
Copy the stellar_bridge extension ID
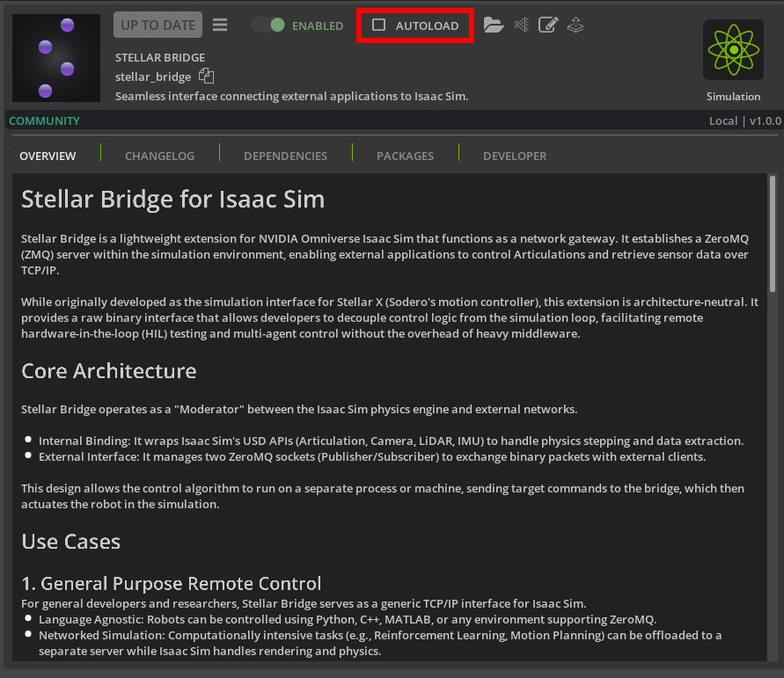pyautogui.click(x=206, y=77)
